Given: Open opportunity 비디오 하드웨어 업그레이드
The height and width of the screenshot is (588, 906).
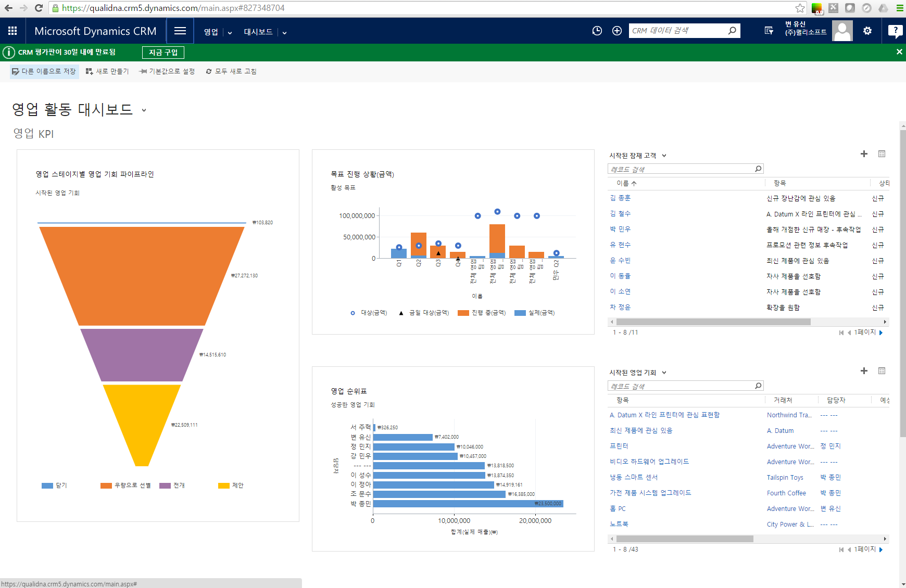Looking at the screenshot, I should [x=649, y=462].
